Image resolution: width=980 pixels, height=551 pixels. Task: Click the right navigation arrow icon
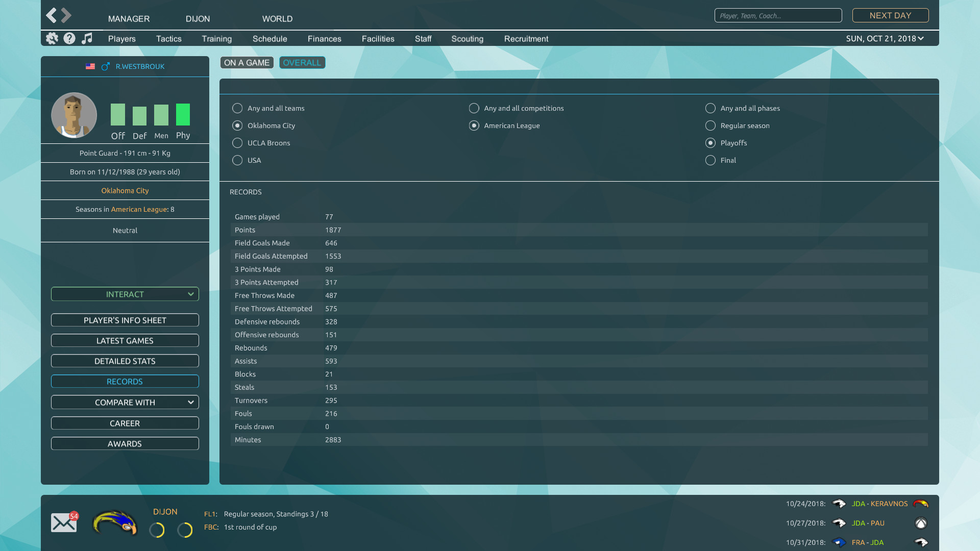[x=66, y=15]
